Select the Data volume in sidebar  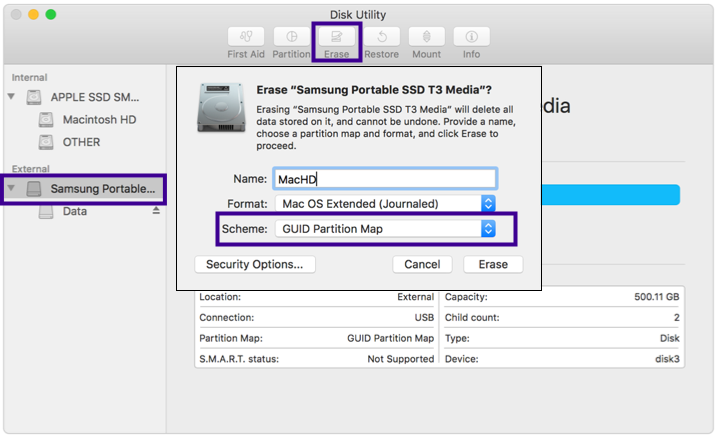tap(74, 211)
